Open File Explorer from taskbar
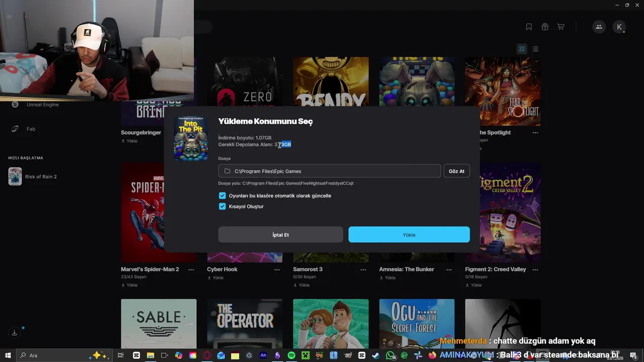 (151, 355)
